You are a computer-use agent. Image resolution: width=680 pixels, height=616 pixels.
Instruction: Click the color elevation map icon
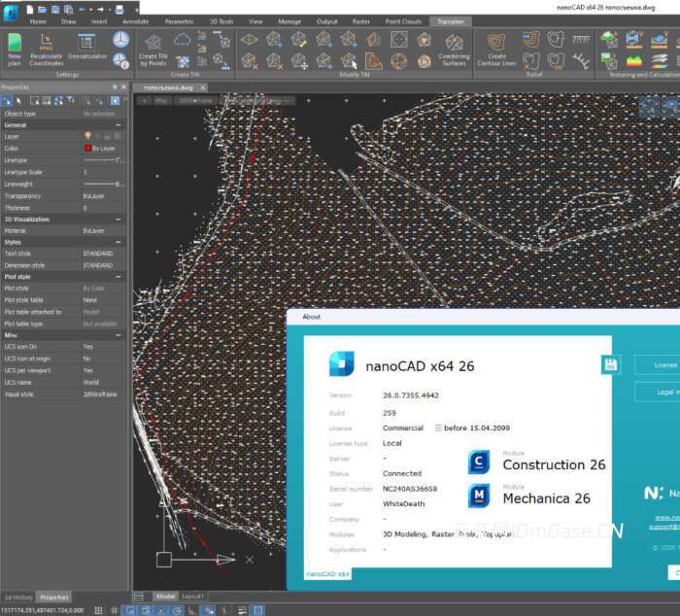click(x=633, y=61)
